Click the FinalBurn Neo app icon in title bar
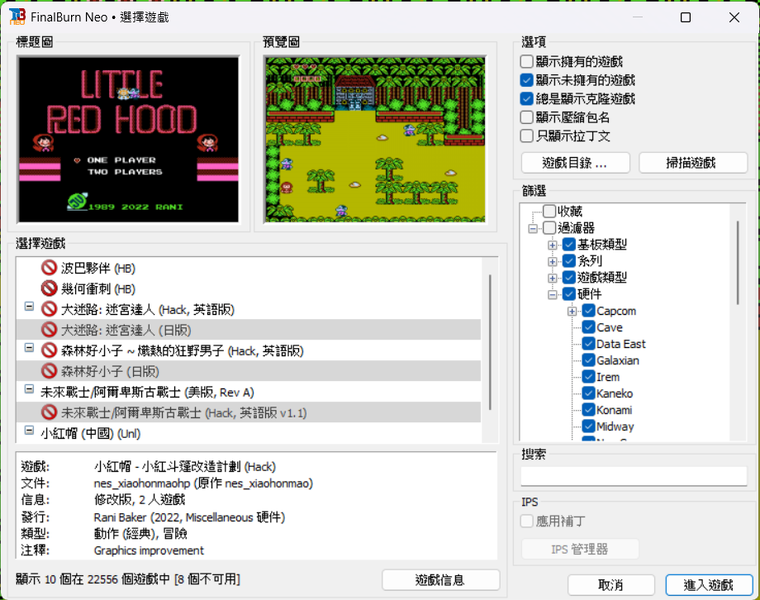This screenshot has height=600, width=760. coord(17,16)
